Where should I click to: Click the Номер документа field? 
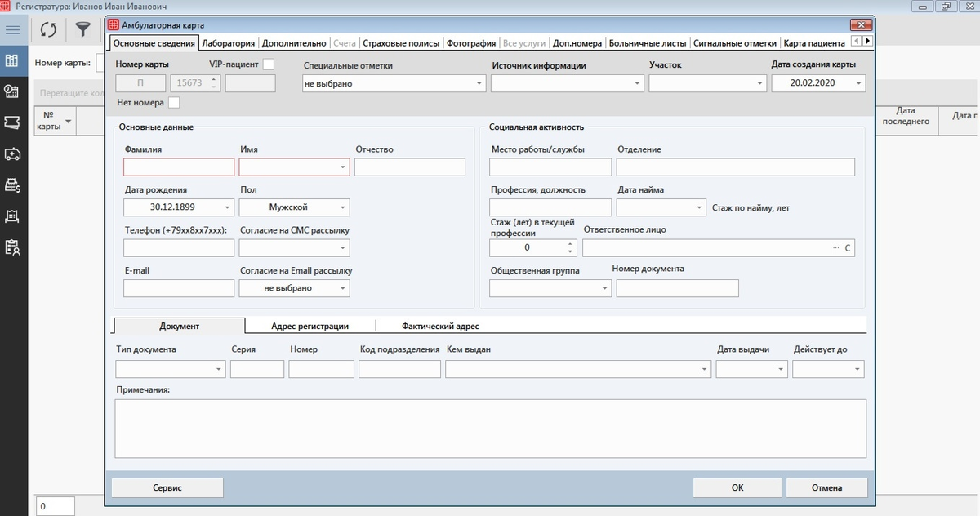coord(678,288)
